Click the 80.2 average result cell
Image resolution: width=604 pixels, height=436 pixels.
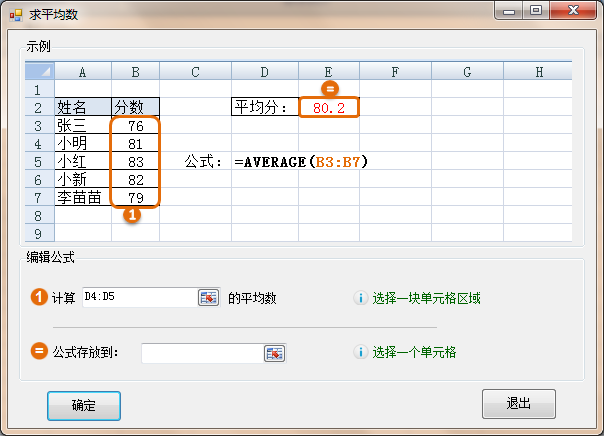point(328,107)
